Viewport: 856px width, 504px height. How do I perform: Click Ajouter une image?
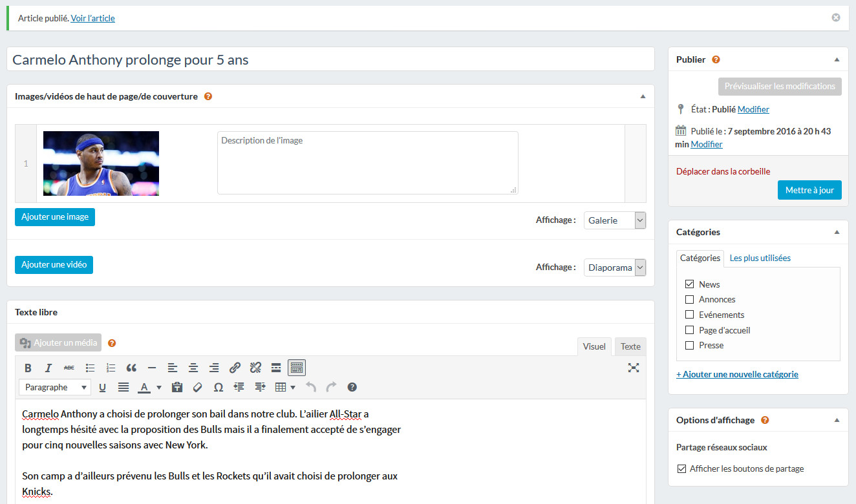(x=55, y=216)
